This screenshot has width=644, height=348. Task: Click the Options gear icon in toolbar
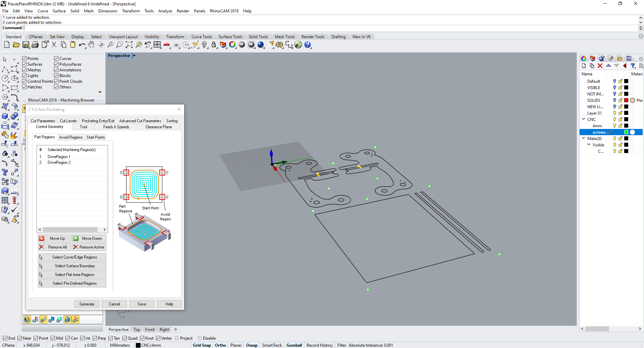coord(279,45)
